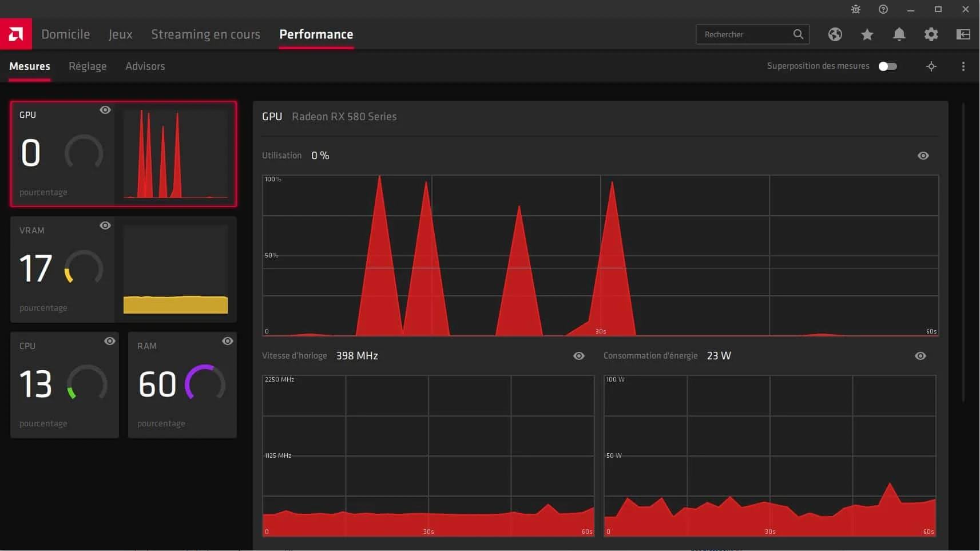980x551 pixels.
Task: Toggle the VRAM card eye icon
Action: pyautogui.click(x=105, y=225)
